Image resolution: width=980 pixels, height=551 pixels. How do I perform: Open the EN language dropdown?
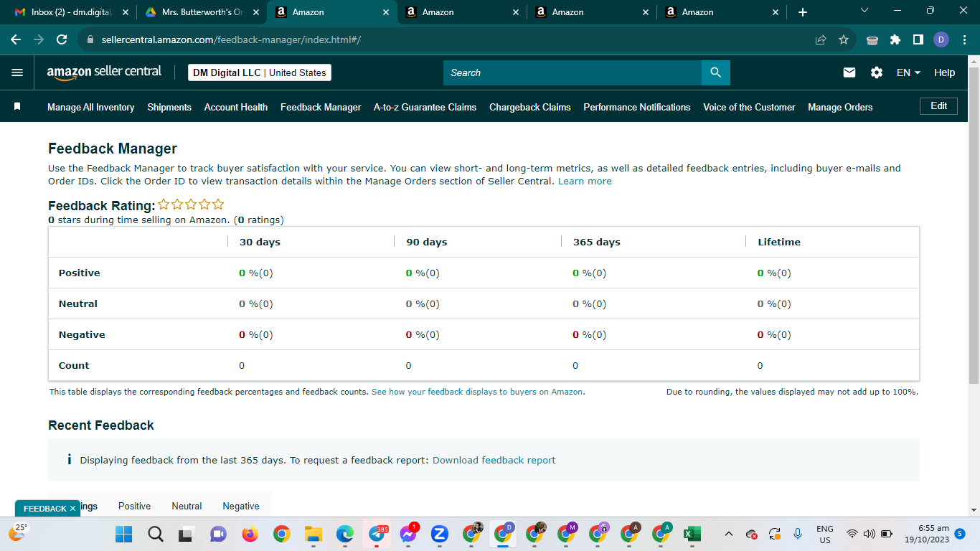pos(908,72)
